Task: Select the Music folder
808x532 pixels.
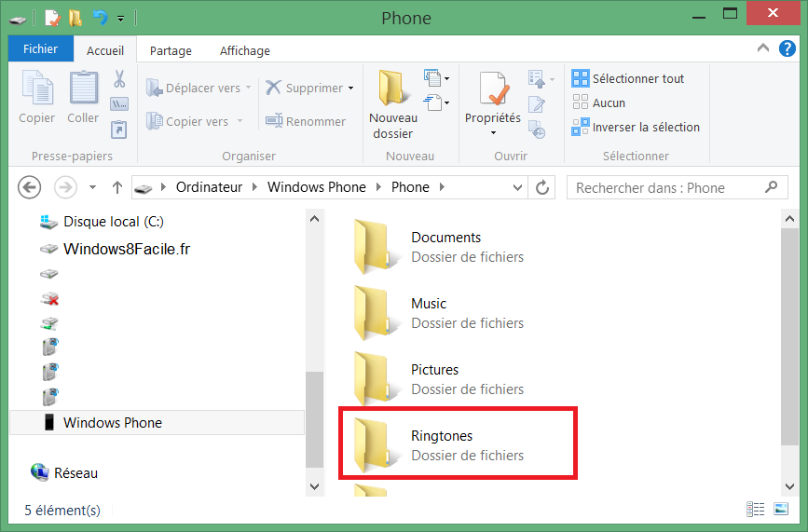Action: [x=440, y=313]
